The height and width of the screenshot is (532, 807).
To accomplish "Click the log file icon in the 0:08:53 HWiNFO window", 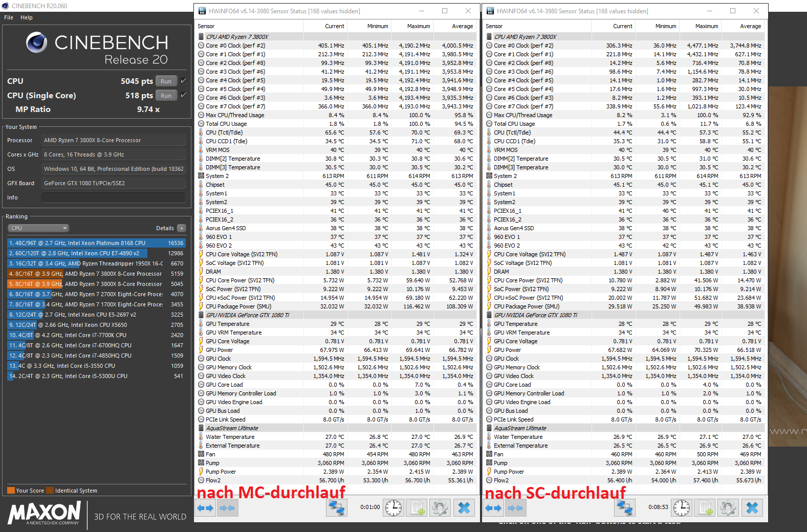I will point(705,508).
